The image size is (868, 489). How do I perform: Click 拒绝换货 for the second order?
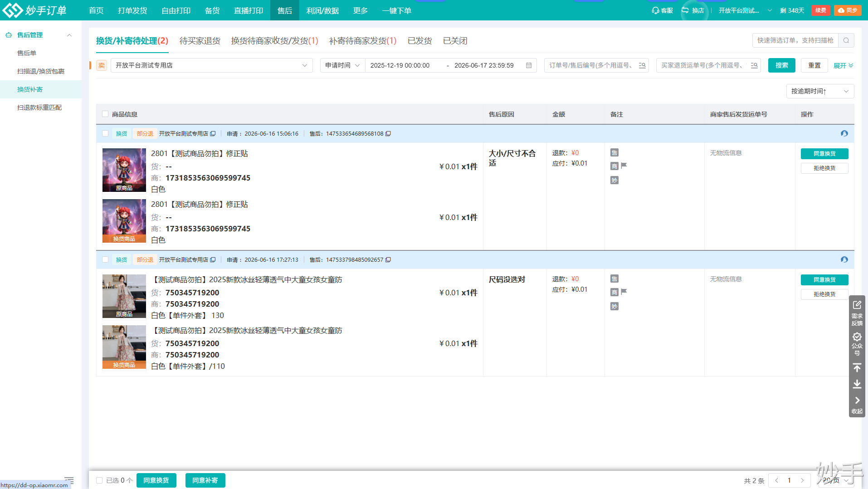pyautogui.click(x=824, y=294)
